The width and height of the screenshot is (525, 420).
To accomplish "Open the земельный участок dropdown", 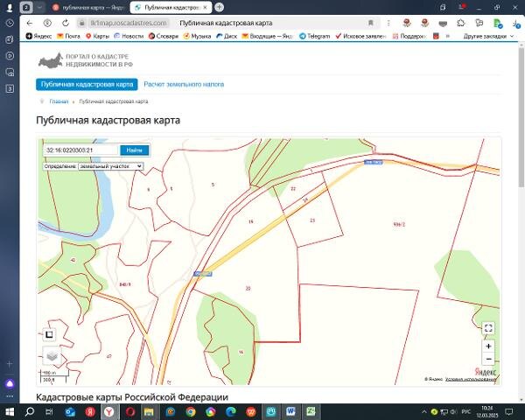I will (x=110, y=166).
